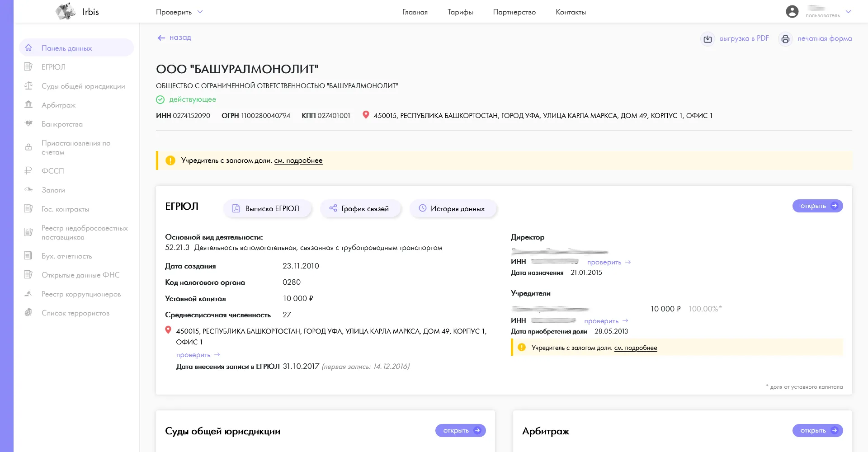Screen dimensions: 868x452
Task: Click the ЕГРЮЛ sidebar document icon
Action: pos(28,66)
